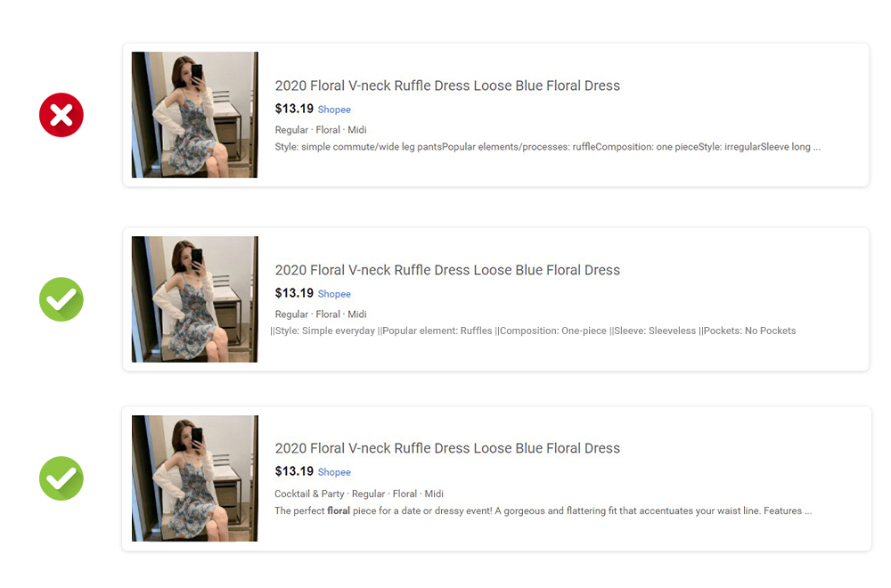Click the approval icon for the last result
This screenshot has width=891, height=588.
pos(61,478)
